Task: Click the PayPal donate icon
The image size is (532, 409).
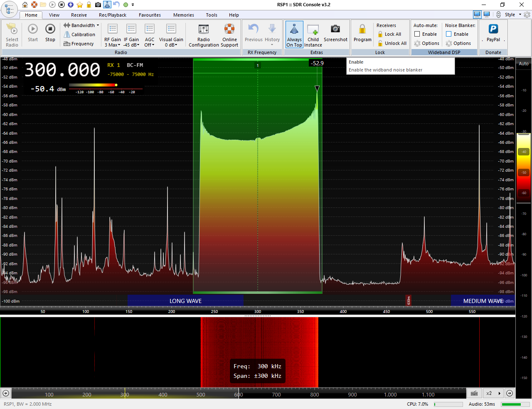Action: tap(493, 29)
